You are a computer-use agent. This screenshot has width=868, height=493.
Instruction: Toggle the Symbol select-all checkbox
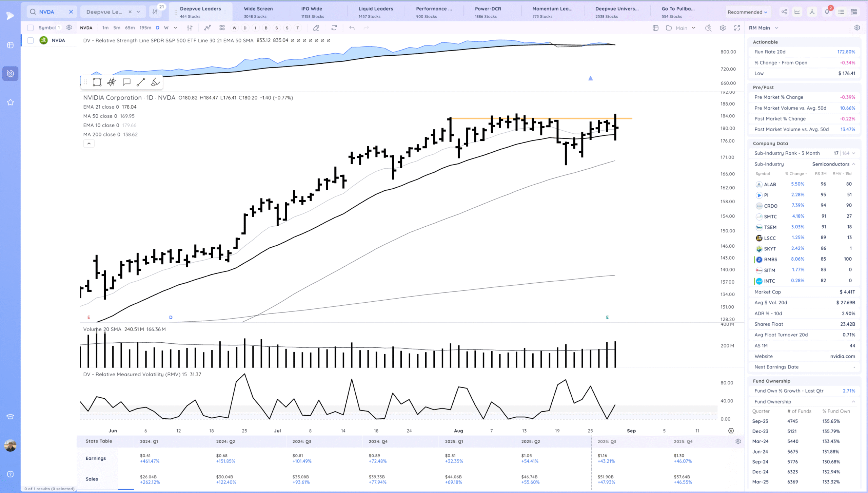pos(31,28)
